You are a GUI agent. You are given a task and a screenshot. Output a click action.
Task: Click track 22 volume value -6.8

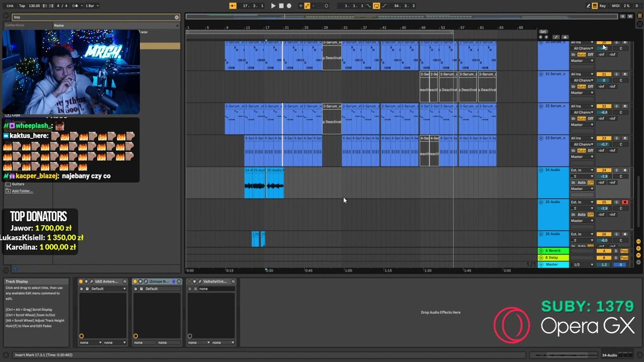pyautogui.click(x=604, y=112)
